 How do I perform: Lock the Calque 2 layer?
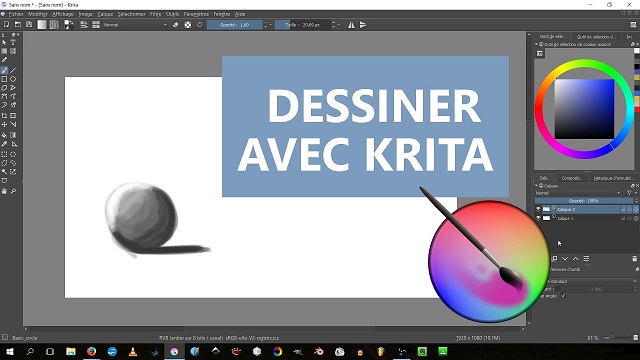(623, 209)
